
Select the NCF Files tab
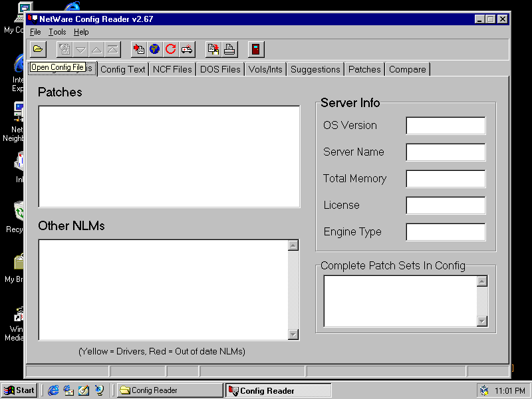pos(172,69)
